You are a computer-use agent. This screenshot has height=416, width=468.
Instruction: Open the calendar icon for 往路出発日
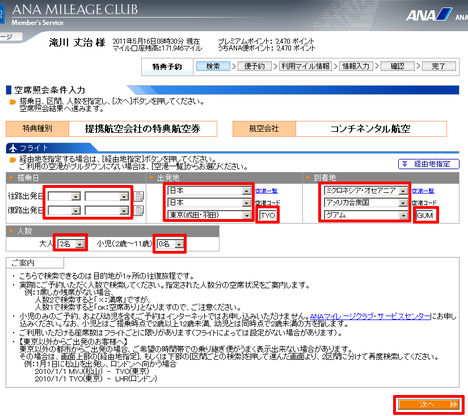click(x=139, y=196)
